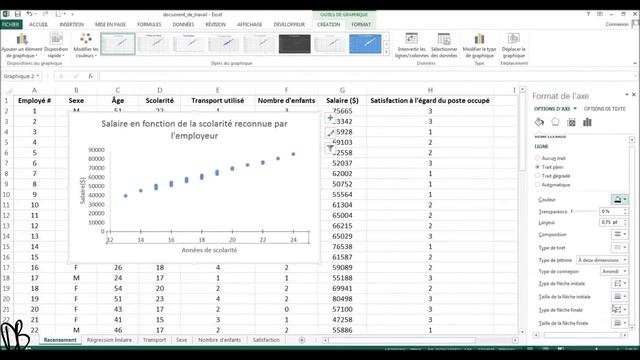Select the dark black chart style thumbnail
Viewport: 640px width, 360px height.
pos(294,44)
